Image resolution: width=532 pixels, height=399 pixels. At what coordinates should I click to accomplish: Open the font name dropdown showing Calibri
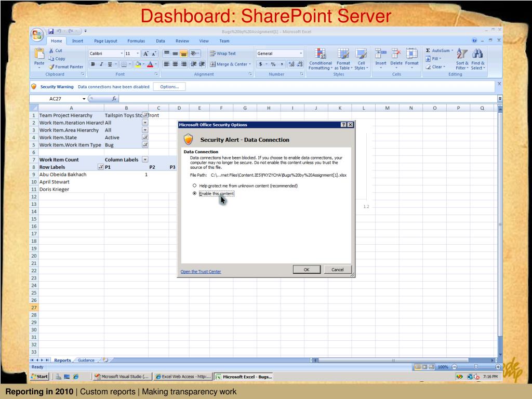click(x=122, y=54)
